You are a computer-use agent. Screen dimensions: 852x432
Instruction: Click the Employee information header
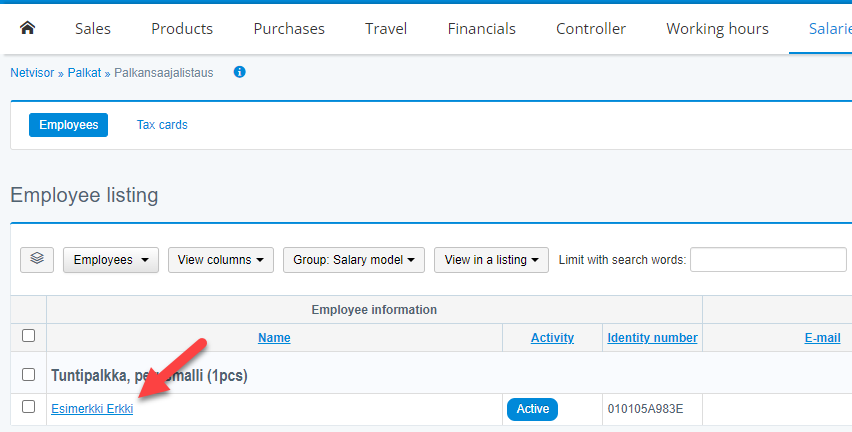point(374,310)
